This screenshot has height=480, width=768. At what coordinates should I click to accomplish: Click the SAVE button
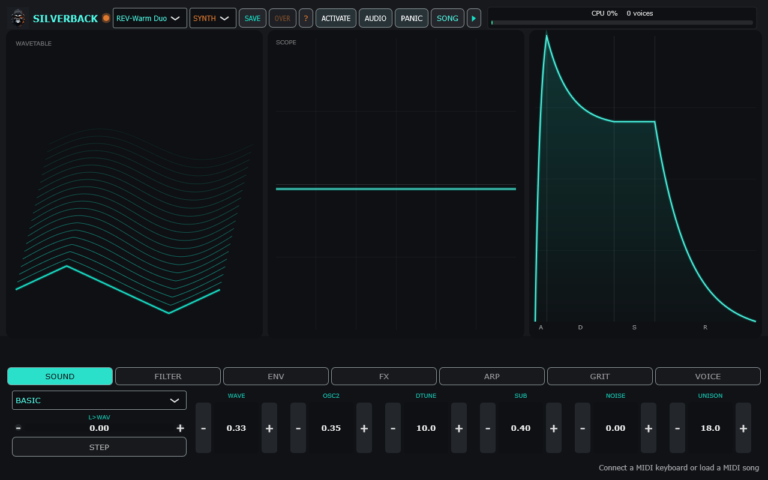point(252,18)
